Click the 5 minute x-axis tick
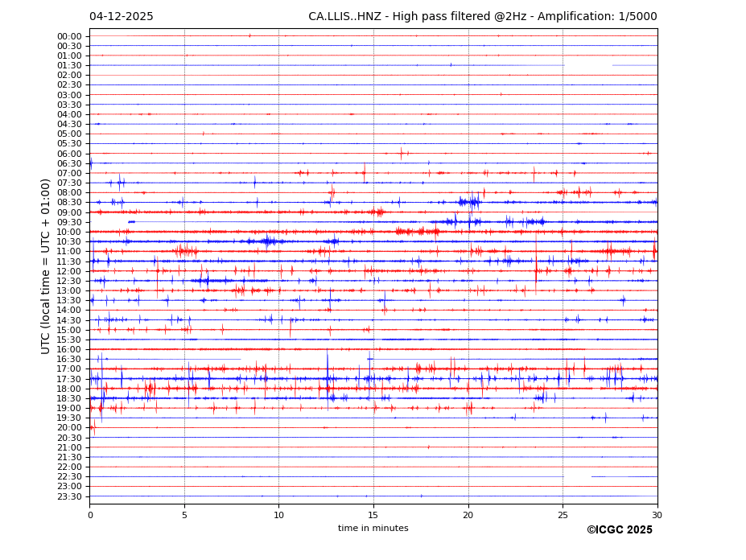The width and height of the screenshot is (746, 560). click(184, 515)
